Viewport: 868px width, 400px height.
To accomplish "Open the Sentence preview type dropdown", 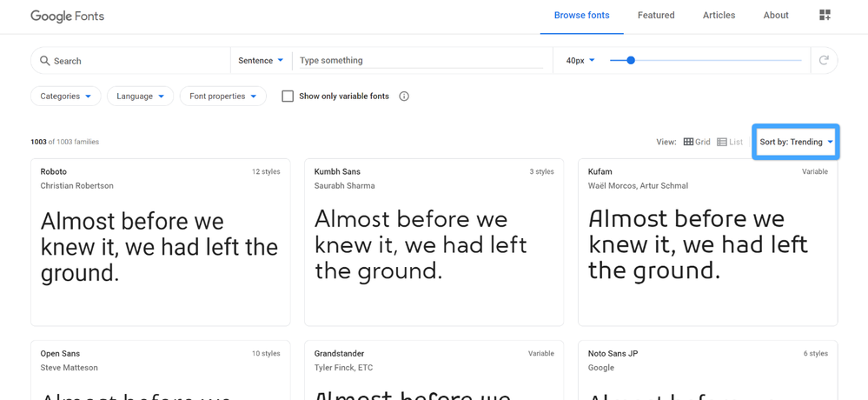I will 261,61.
